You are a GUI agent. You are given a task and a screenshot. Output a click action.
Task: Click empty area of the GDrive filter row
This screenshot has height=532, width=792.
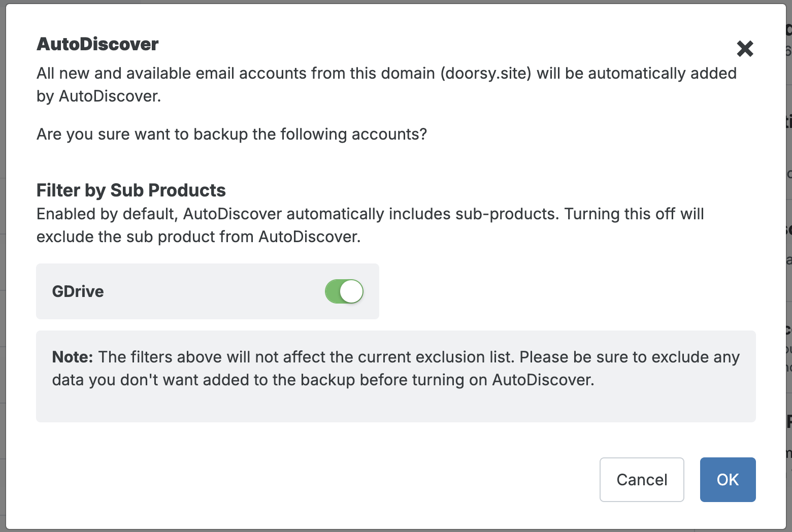coord(213,291)
